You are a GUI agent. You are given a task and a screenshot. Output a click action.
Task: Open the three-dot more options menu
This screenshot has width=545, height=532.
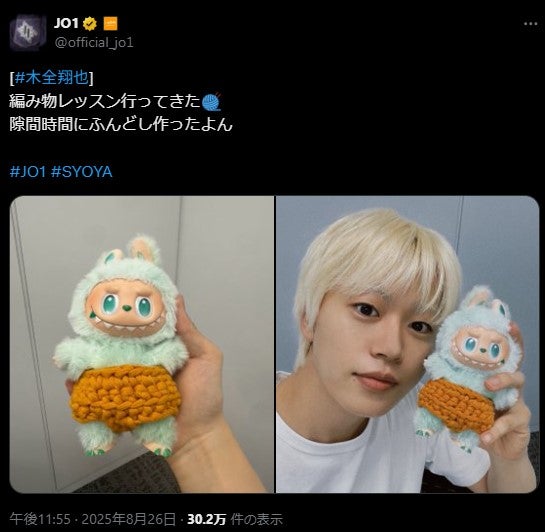[530, 24]
